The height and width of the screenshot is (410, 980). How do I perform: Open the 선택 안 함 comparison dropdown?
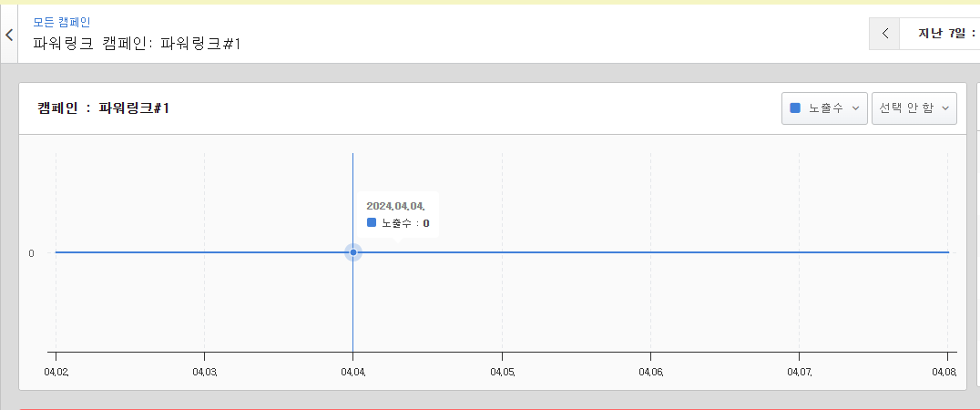914,108
